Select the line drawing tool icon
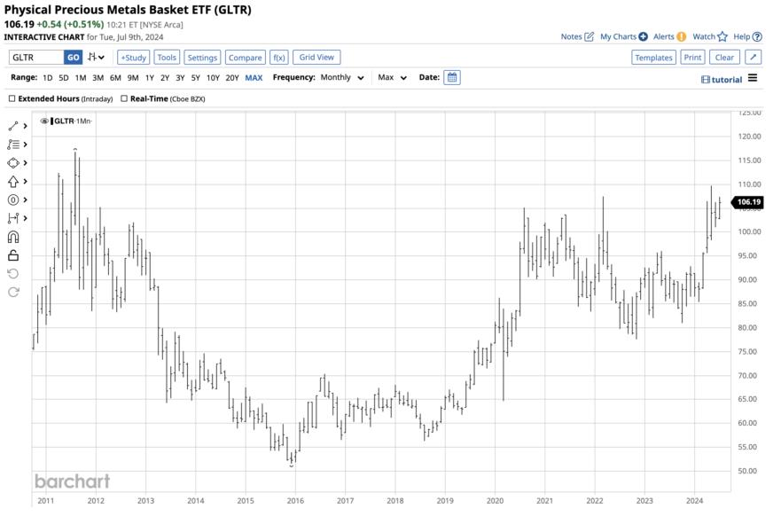 pyautogui.click(x=13, y=126)
